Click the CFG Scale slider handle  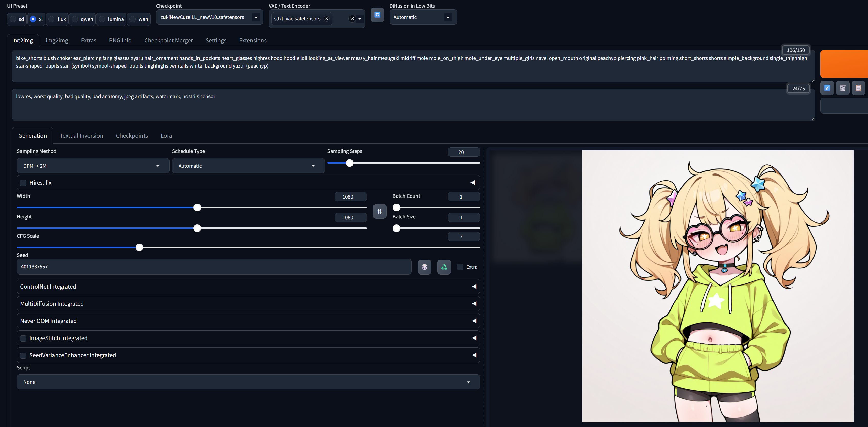click(x=139, y=248)
